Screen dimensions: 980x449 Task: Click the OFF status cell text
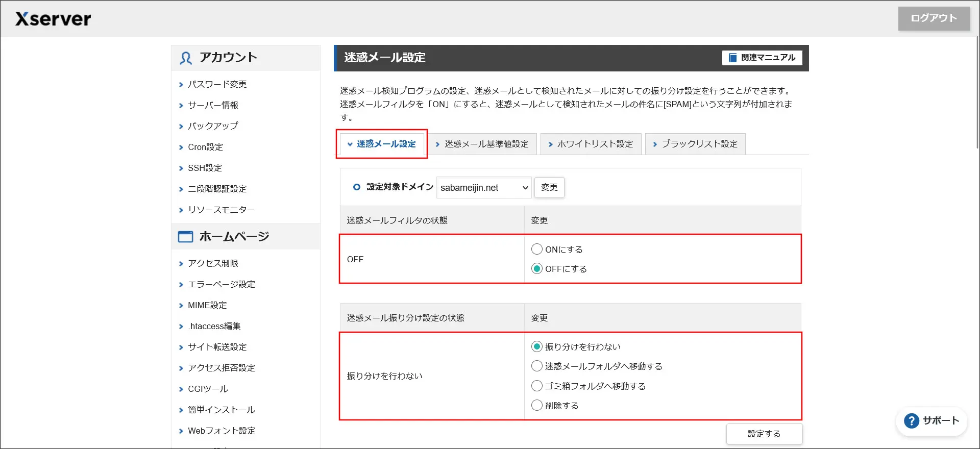coord(355,259)
